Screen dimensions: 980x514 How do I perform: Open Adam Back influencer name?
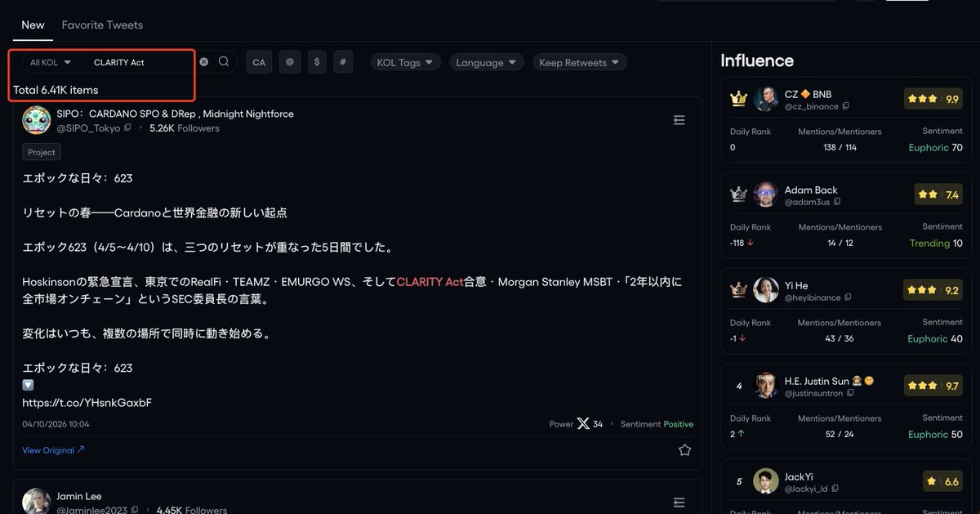(811, 190)
